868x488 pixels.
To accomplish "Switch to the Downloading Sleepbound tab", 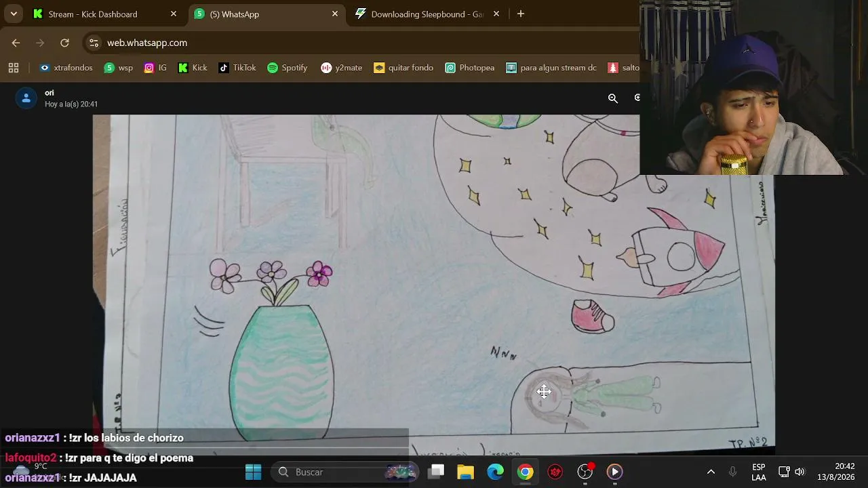I will 427,14.
